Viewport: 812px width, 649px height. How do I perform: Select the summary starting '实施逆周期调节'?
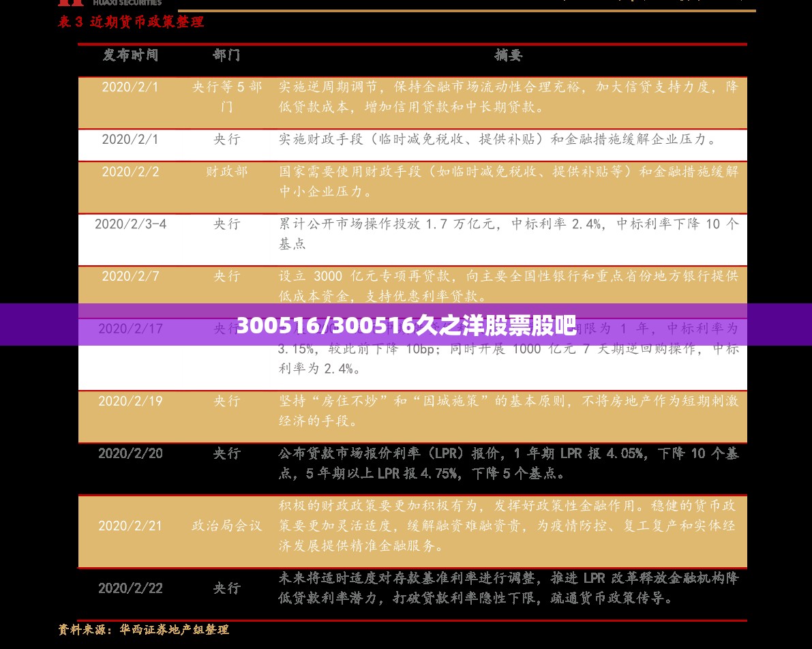[x=508, y=97]
